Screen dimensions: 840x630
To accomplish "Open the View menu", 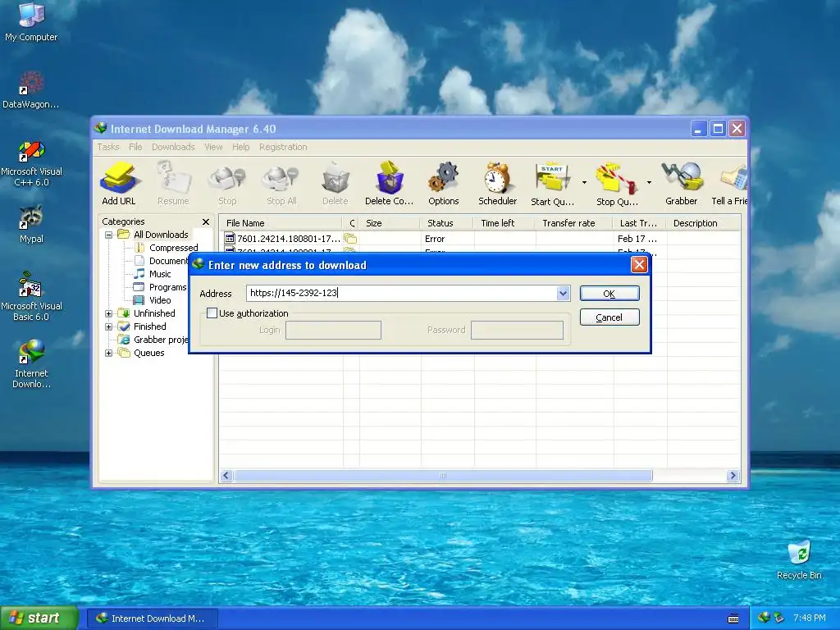I will click(x=213, y=147).
